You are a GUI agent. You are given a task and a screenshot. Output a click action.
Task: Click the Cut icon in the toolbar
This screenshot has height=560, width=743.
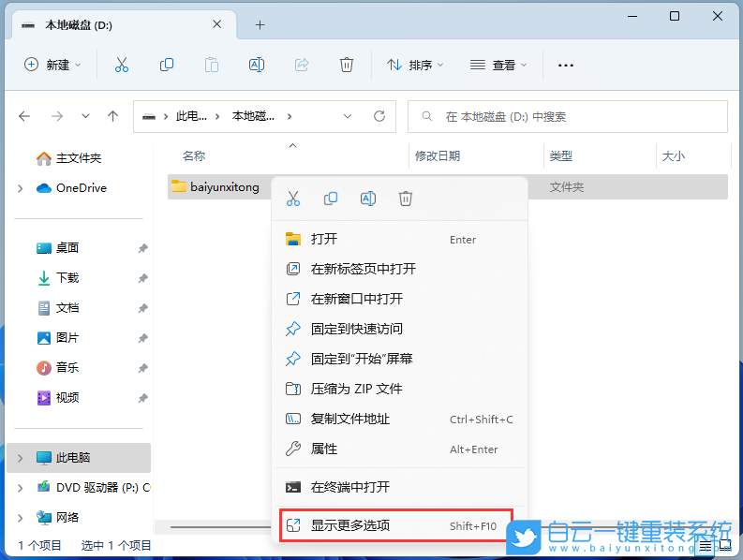point(122,65)
